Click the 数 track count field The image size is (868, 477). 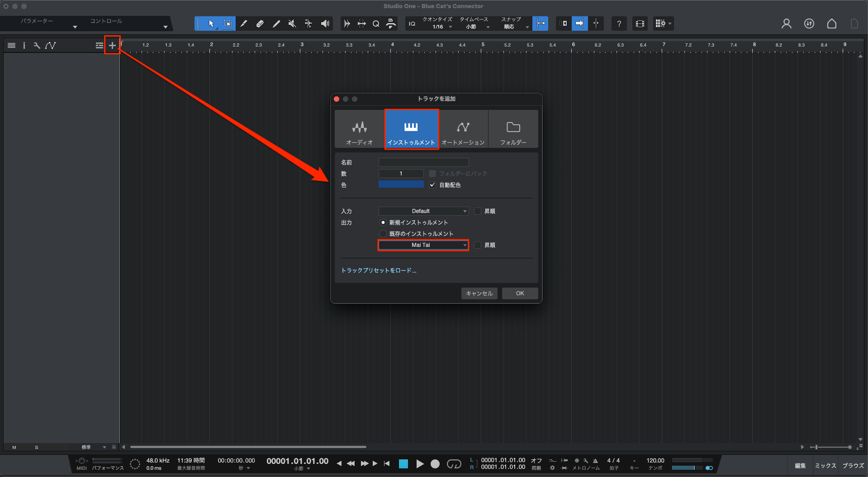tap(401, 174)
